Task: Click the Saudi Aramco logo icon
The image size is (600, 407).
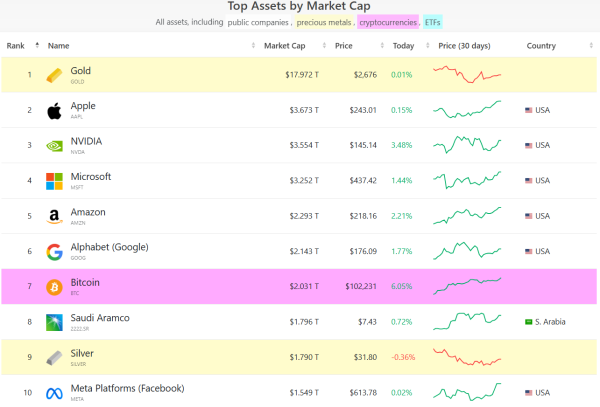Action: point(54,322)
